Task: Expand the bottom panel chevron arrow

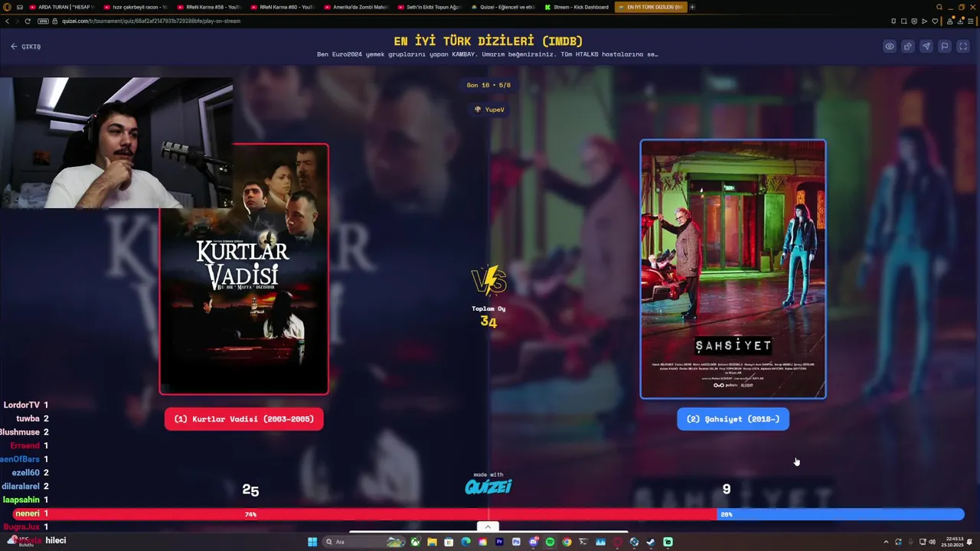Action: (x=488, y=527)
